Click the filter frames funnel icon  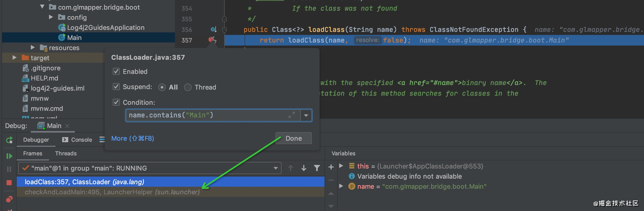click(x=317, y=168)
